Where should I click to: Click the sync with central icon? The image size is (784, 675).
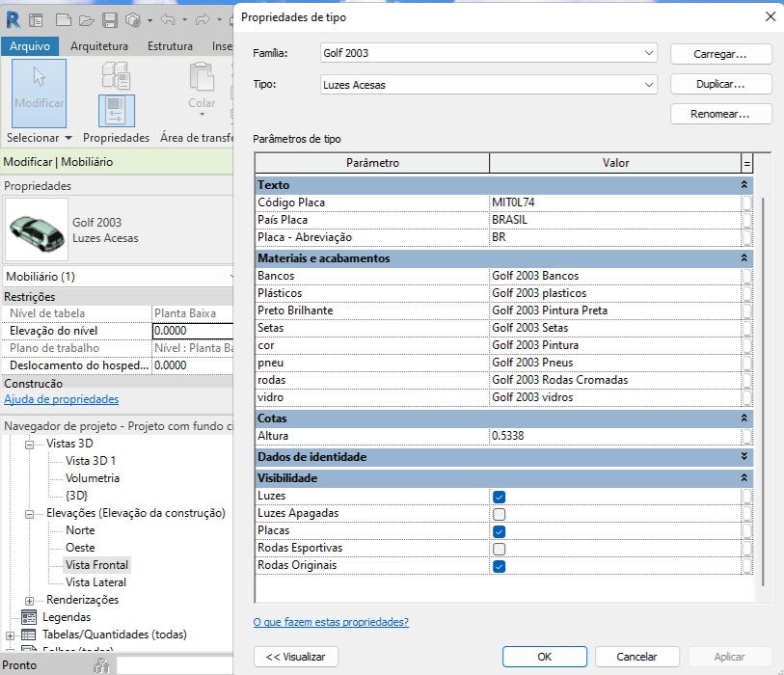(x=133, y=20)
